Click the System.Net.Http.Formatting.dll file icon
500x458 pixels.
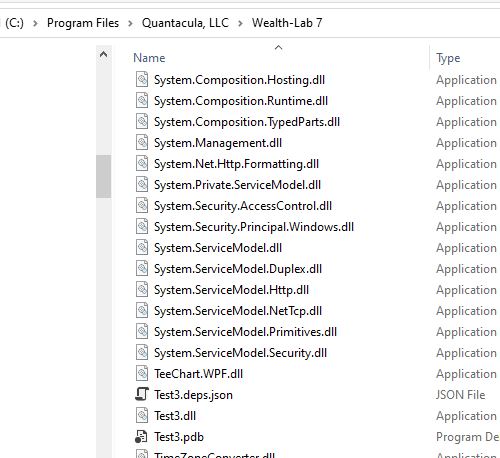[x=142, y=164]
